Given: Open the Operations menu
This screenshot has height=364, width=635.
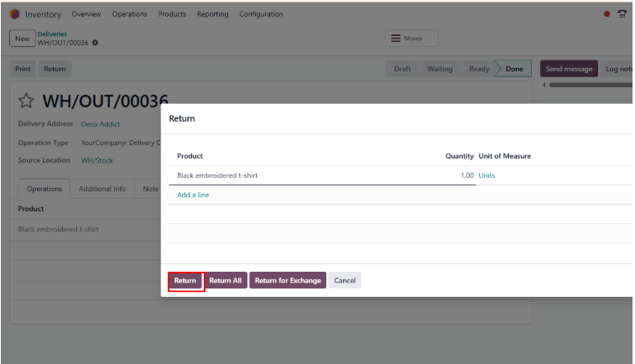Looking at the screenshot, I should click(x=129, y=14).
